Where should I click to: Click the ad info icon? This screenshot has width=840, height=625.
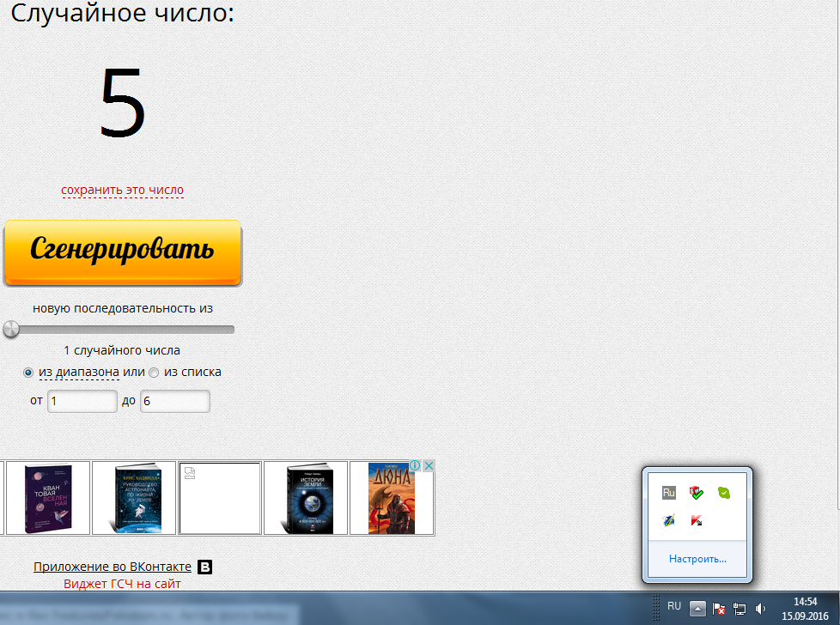pyautogui.click(x=416, y=465)
